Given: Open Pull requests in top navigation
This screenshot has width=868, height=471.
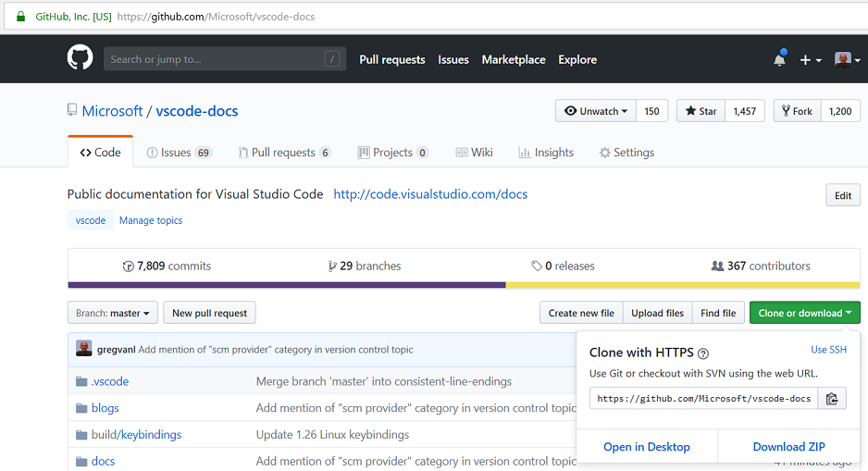Looking at the screenshot, I should tap(392, 59).
